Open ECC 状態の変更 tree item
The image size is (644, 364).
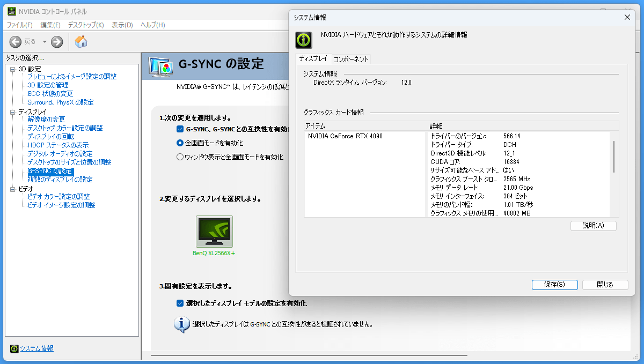(x=50, y=94)
